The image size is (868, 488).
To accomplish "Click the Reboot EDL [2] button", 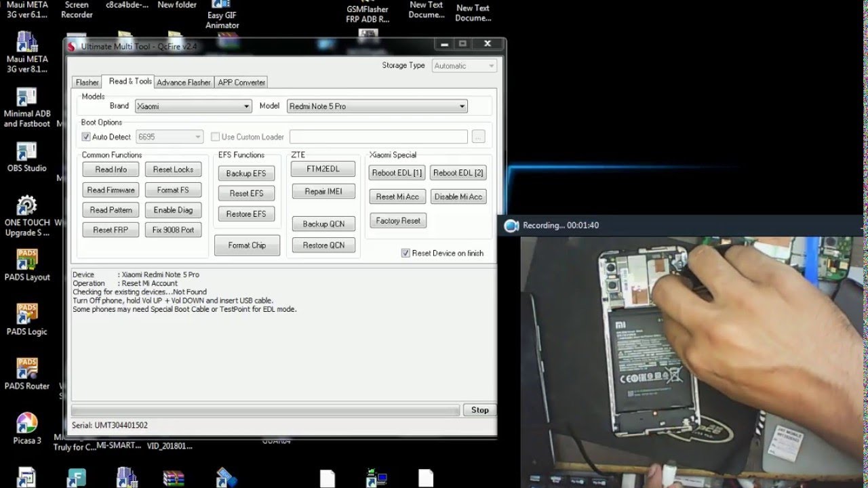I will pos(458,173).
